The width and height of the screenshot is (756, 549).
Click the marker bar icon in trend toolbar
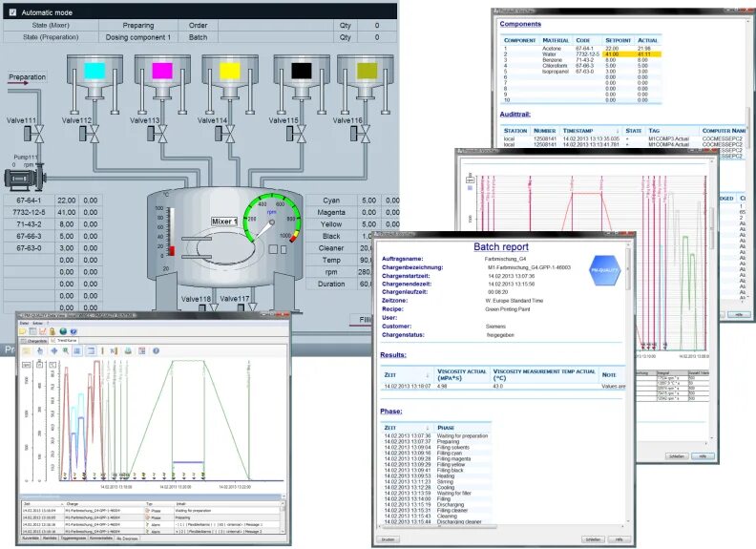(114, 351)
